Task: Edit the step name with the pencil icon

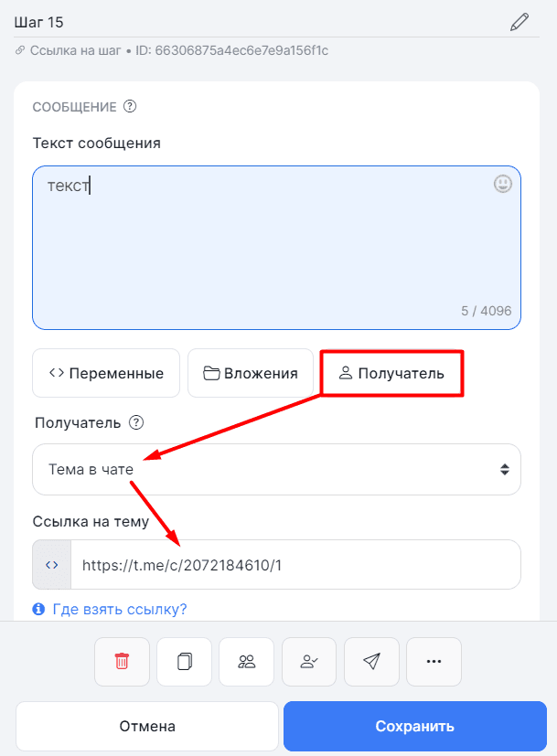Action: [x=520, y=21]
